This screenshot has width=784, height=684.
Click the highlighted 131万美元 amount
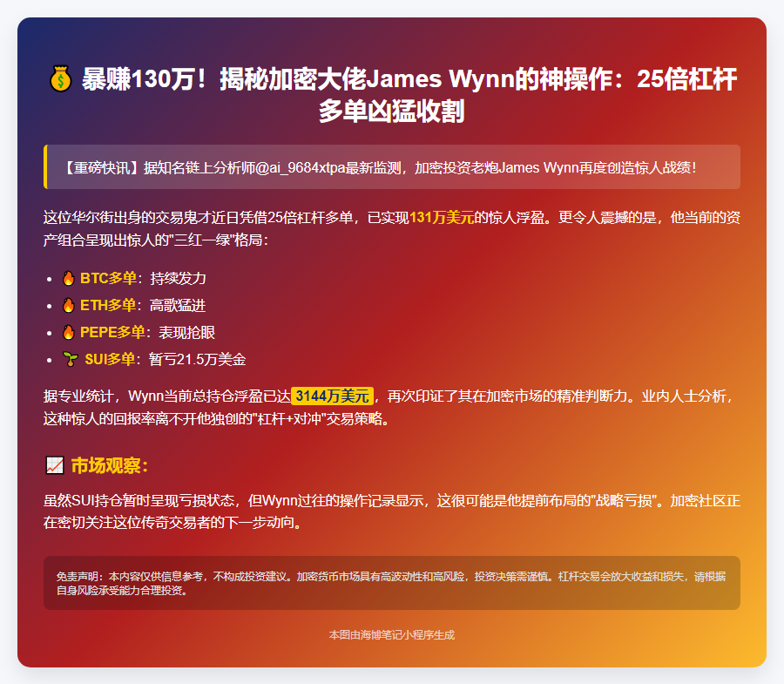click(442, 218)
